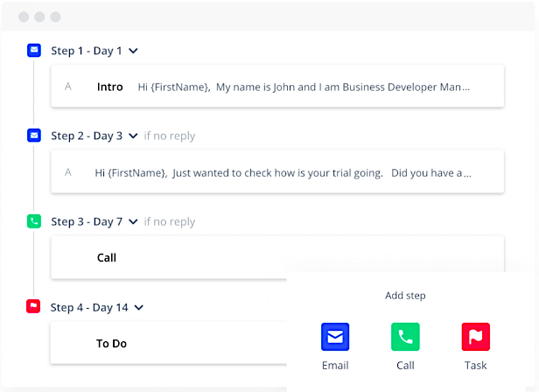539x392 pixels.
Task: Click the 'if no reply' condition on Step 2
Action: point(170,136)
